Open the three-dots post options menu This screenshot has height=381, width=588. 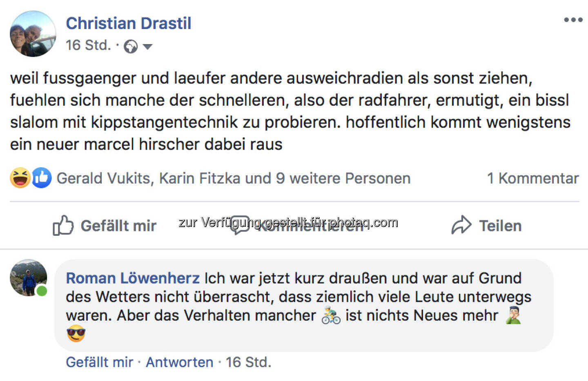(x=573, y=20)
